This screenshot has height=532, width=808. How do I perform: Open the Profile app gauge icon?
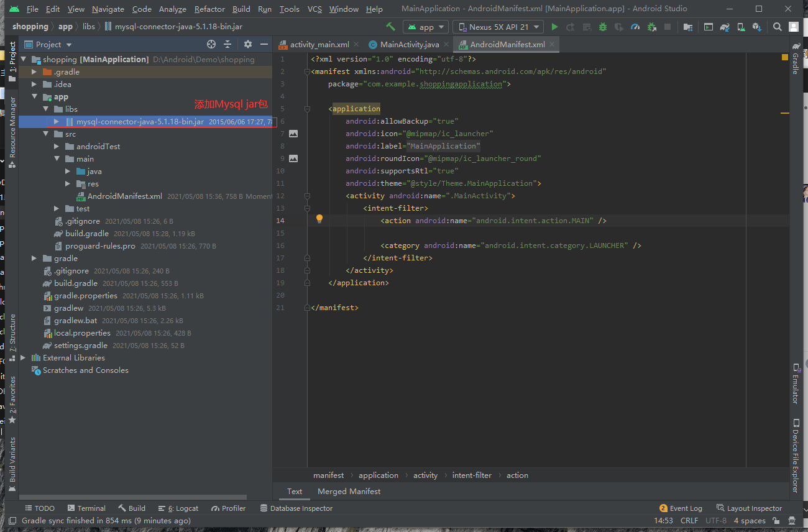635,27
